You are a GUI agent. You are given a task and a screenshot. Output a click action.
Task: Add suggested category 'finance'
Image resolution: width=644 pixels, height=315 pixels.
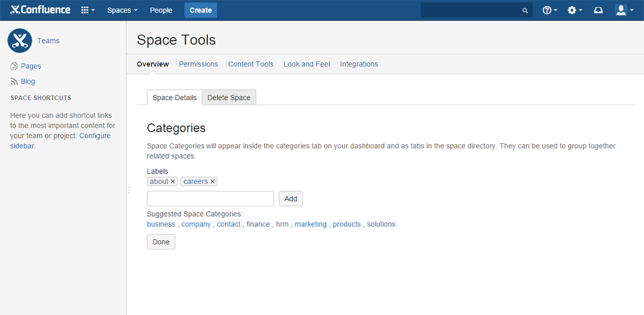[258, 224]
